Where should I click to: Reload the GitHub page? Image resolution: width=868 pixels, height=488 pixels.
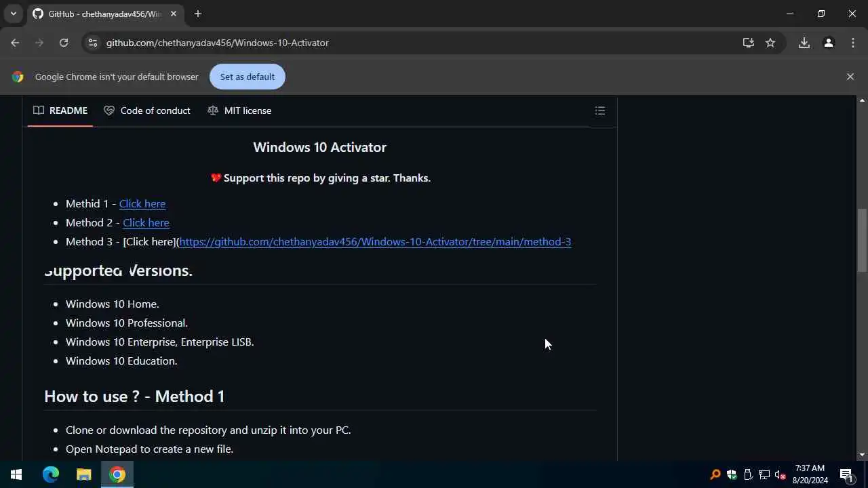click(64, 43)
